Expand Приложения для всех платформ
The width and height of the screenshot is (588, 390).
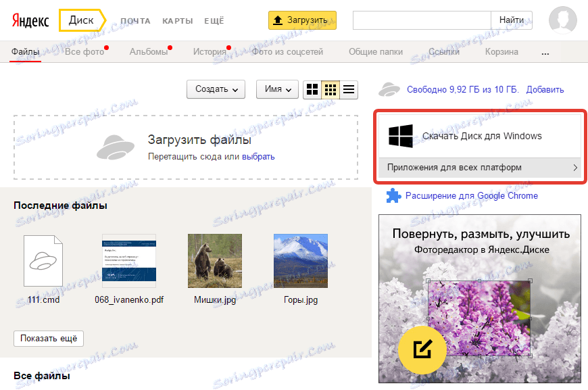pos(480,168)
